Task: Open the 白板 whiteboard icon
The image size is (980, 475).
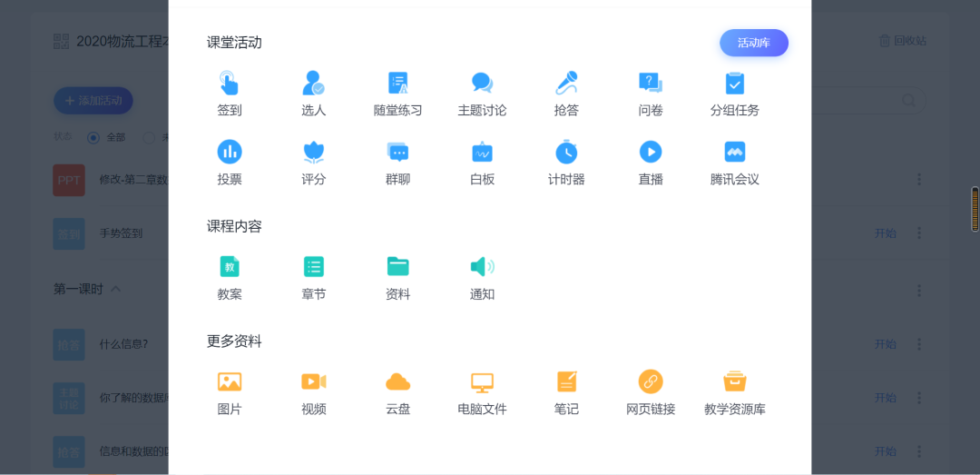Action: click(482, 152)
